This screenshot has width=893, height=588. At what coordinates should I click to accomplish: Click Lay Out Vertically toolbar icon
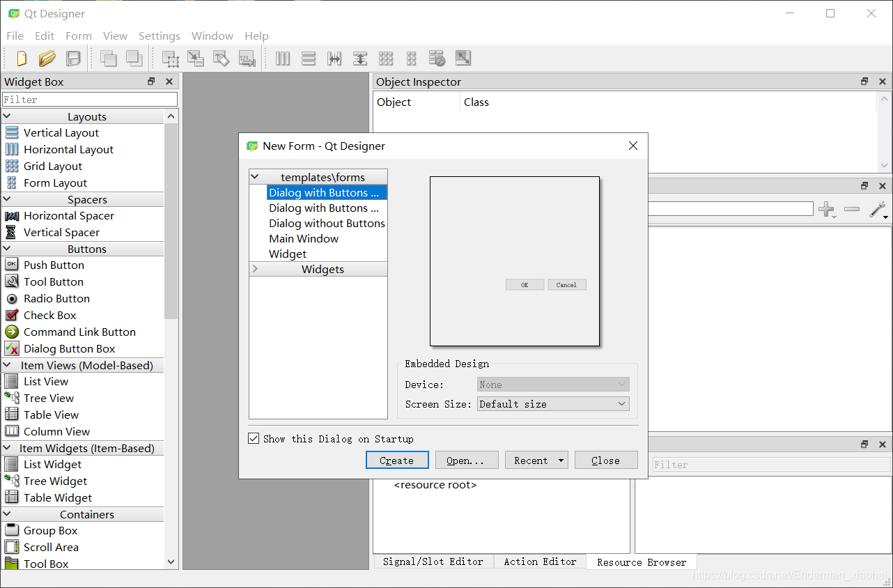pyautogui.click(x=309, y=59)
